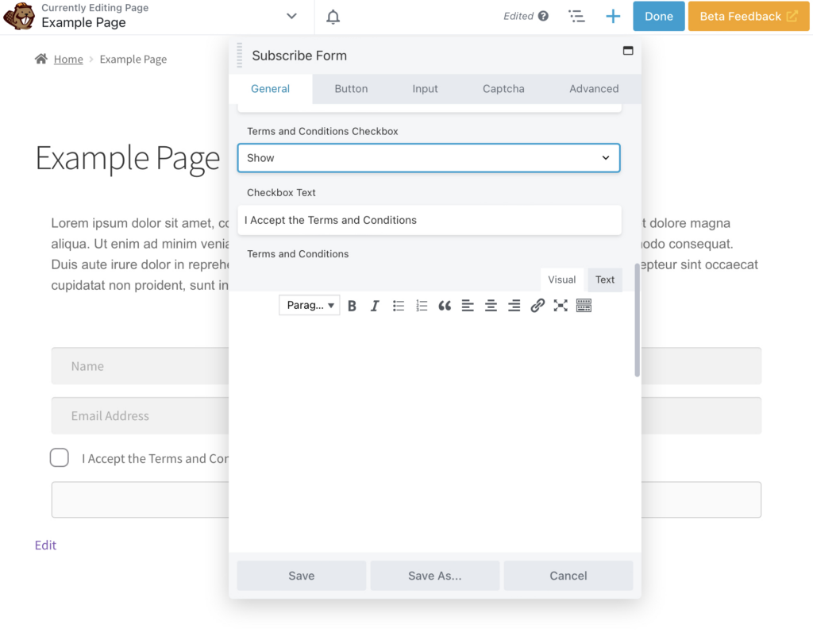
Task: Switch the editor to Text mode
Action: 604,280
